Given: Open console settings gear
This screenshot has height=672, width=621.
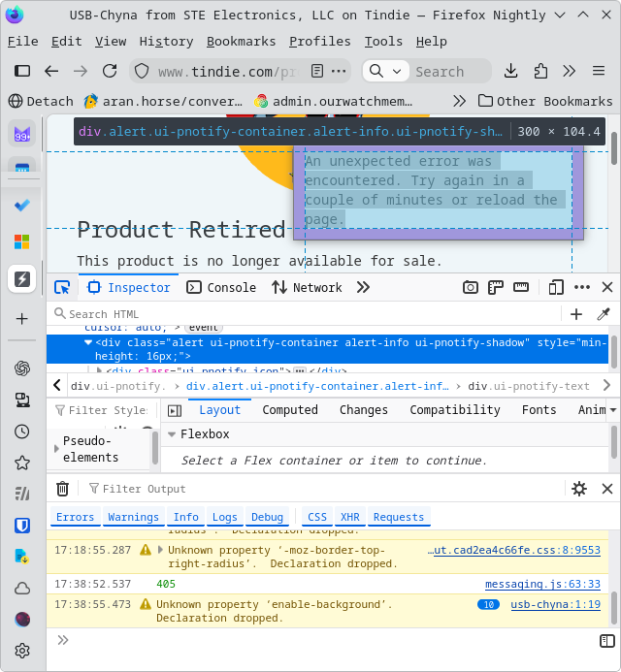Looking at the screenshot, I should [579, 489].
